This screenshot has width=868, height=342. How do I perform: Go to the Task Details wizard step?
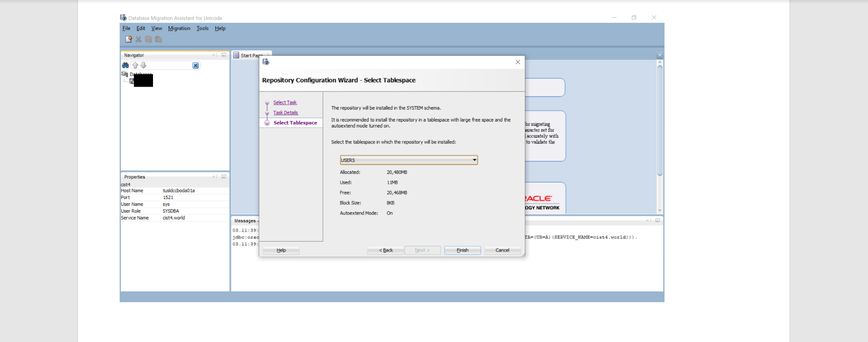coord(285,113)
